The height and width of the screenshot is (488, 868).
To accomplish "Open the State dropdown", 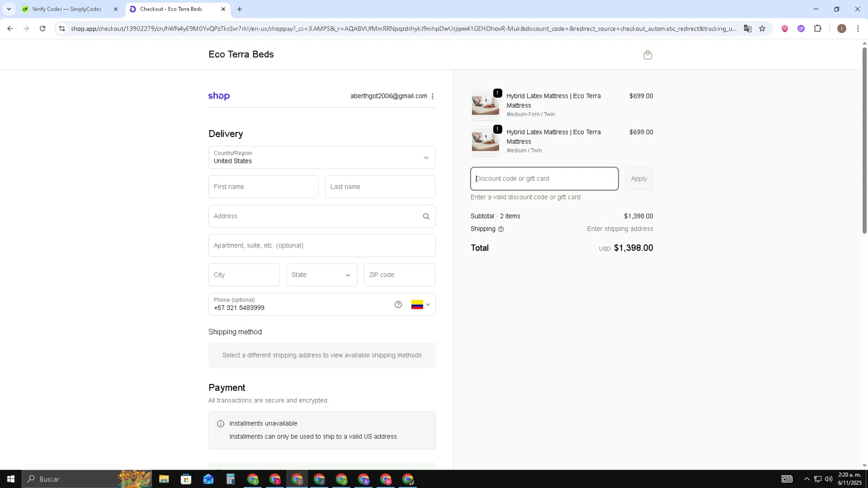I will (322, 275).
